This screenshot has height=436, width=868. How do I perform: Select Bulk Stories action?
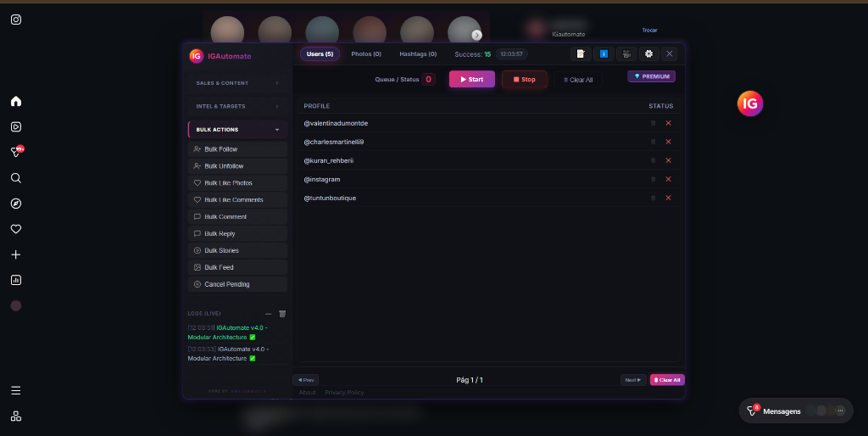pos(237,250)
